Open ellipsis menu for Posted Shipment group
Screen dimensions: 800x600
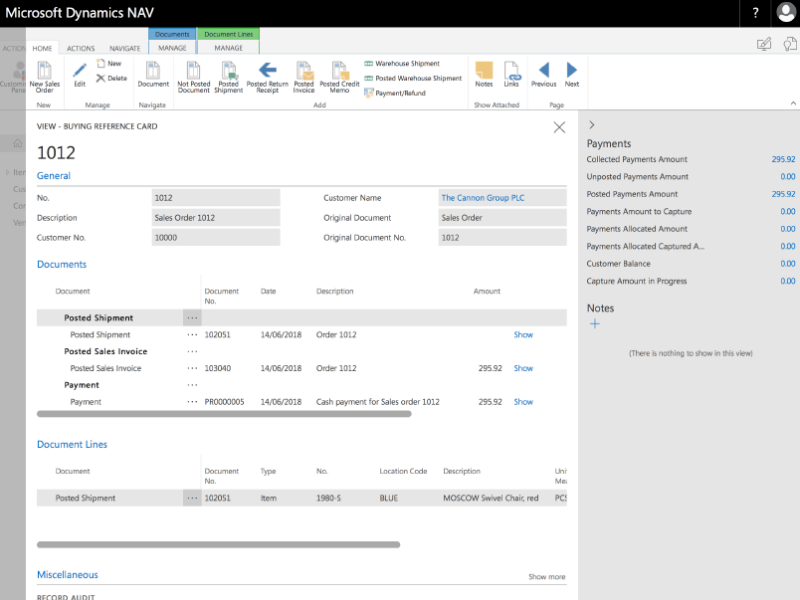(x=192, y=318)
